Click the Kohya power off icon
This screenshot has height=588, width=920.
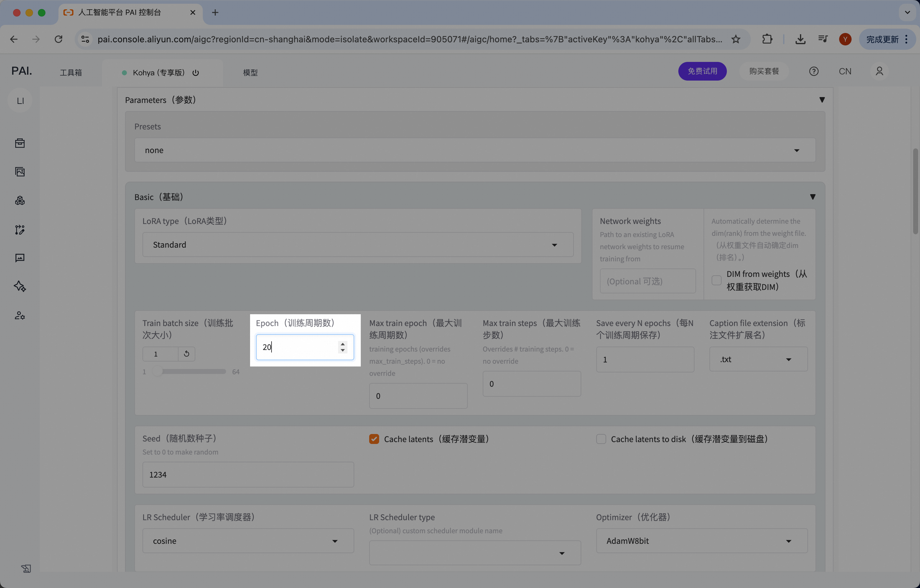pos(196,72)
